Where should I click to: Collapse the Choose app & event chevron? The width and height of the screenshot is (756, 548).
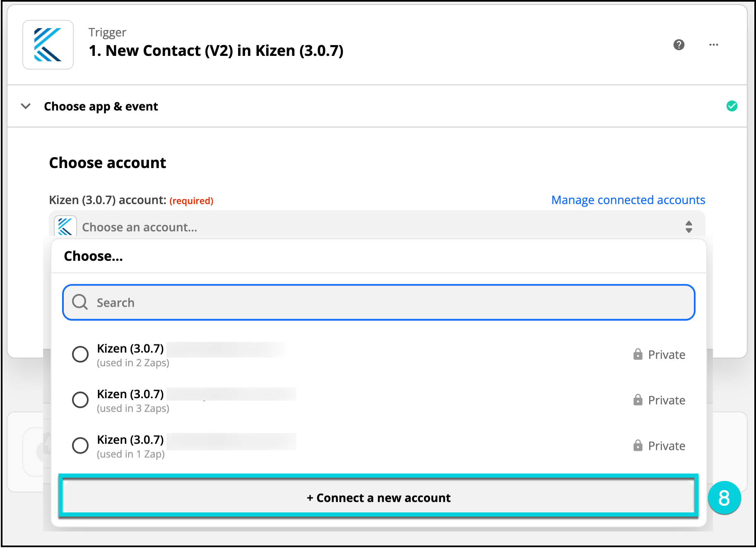pos(26,106)
